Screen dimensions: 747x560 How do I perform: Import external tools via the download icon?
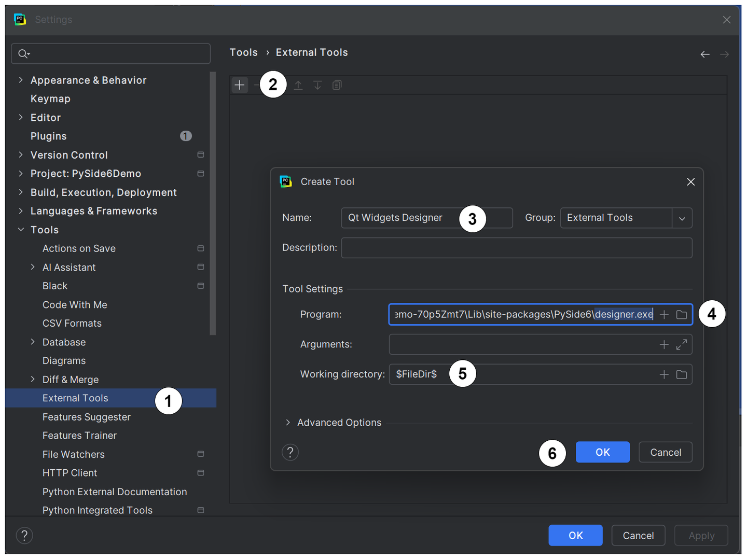pyautogui.click(x=317, y=85)
